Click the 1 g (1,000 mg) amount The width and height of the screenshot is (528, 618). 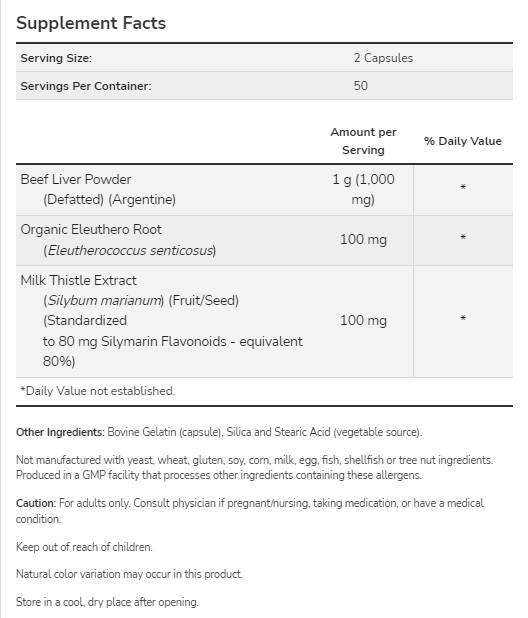tap(363, 189)
